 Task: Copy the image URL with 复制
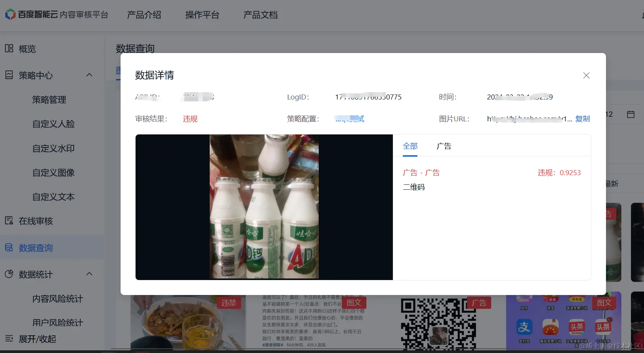583,119
